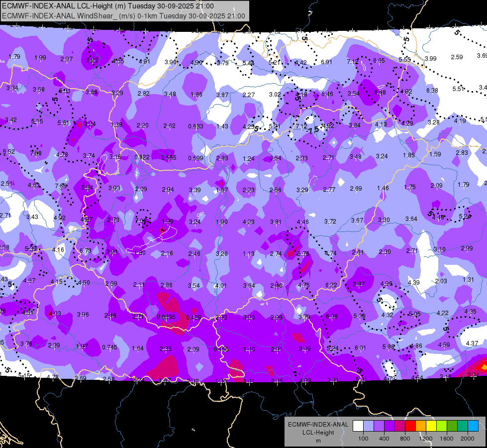Click the grid point value 5.94
This screenshot has width=487, height=448.
tap(87, 188)
